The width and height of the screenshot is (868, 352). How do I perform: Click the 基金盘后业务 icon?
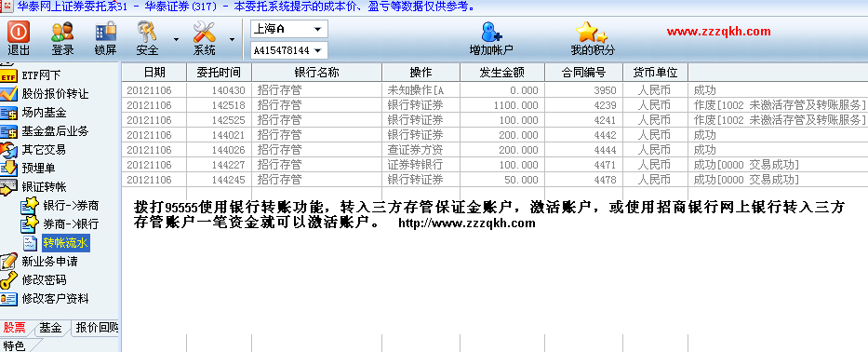pyautogui.click(x=8, y=131)
